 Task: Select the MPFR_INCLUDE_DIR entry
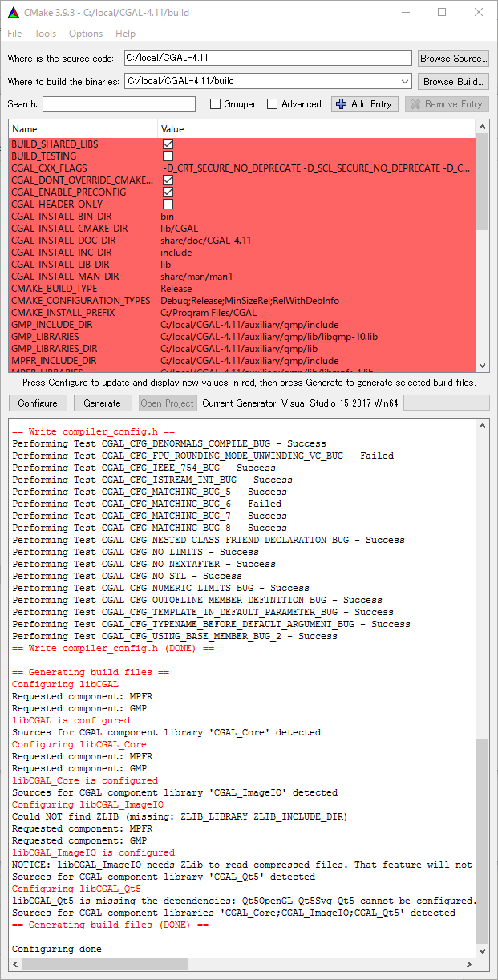coord(242,361)
